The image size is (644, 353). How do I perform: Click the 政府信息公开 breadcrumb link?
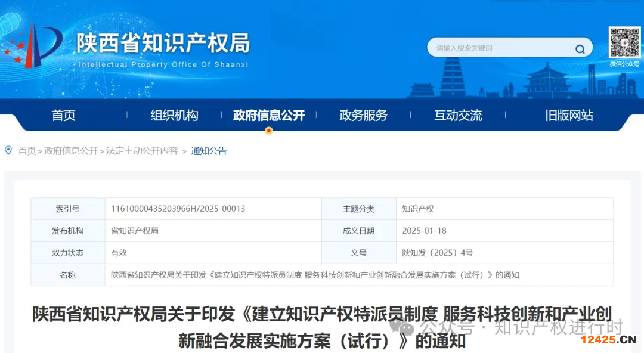(x=71, y=151)
